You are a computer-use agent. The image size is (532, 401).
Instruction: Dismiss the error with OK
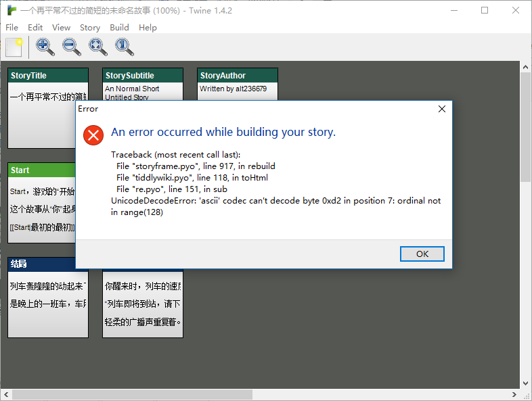(x=422, y=254)
